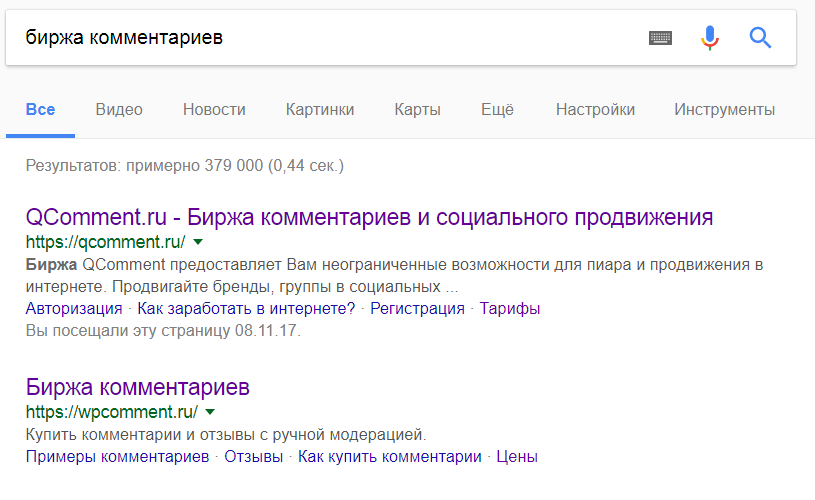Switch to the Карты tab
The image size is (815, 500).
[x=417, y=110]
